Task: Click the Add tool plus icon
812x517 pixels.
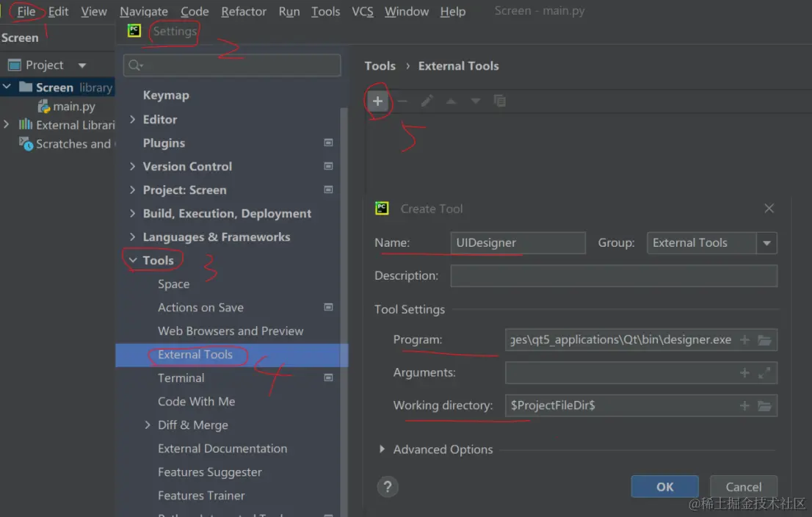Action: click(x=377, y=101)
